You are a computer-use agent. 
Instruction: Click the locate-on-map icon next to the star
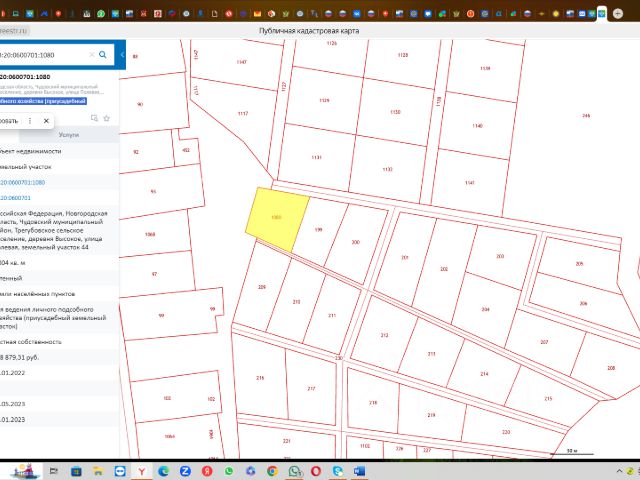(94, 118)
